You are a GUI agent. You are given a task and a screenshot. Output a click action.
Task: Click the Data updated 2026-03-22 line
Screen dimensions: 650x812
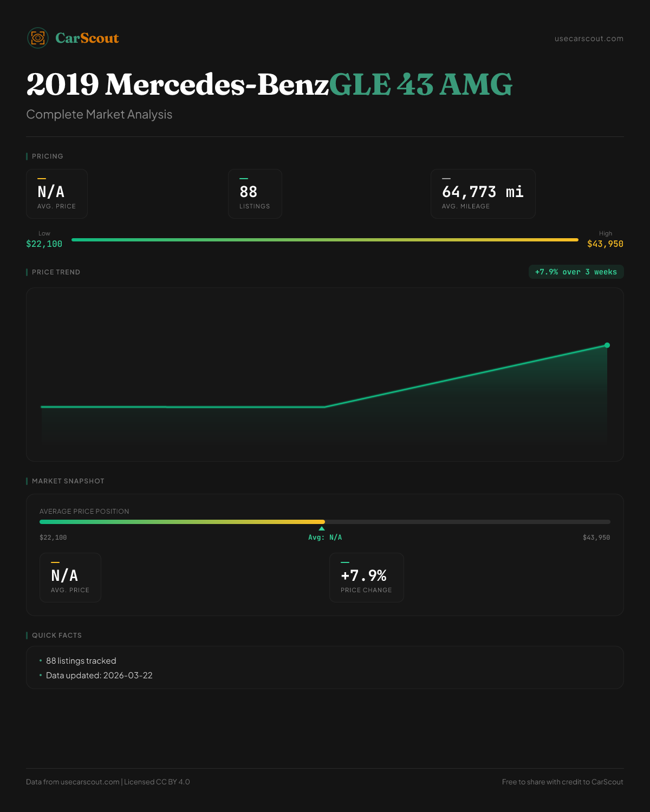click(x=99, y=675)
